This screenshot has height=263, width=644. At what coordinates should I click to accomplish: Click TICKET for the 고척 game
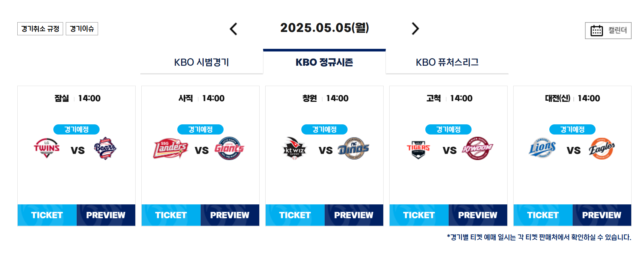[418, 215]
